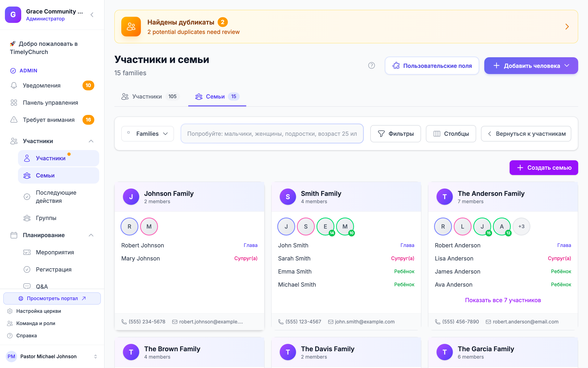Click Mary Johnson's M member avatar
This screenshot has height=368, width=588.
tap(149, 226)
